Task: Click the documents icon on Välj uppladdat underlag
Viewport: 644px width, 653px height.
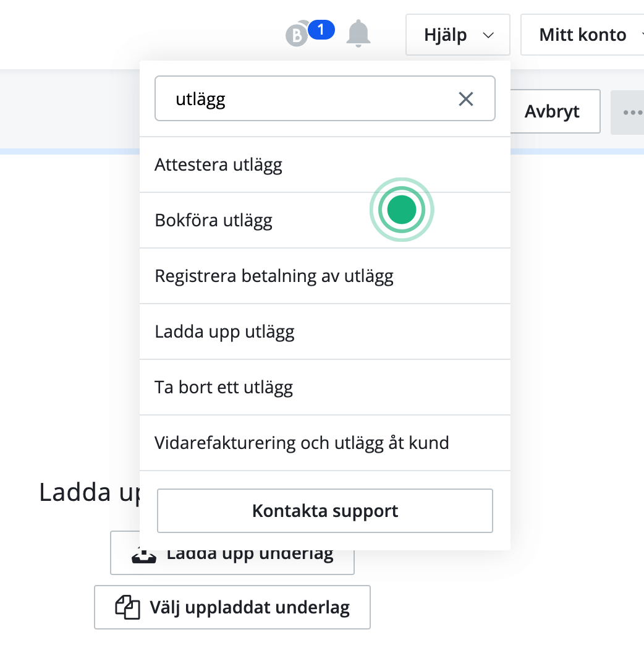Action: 128,607
